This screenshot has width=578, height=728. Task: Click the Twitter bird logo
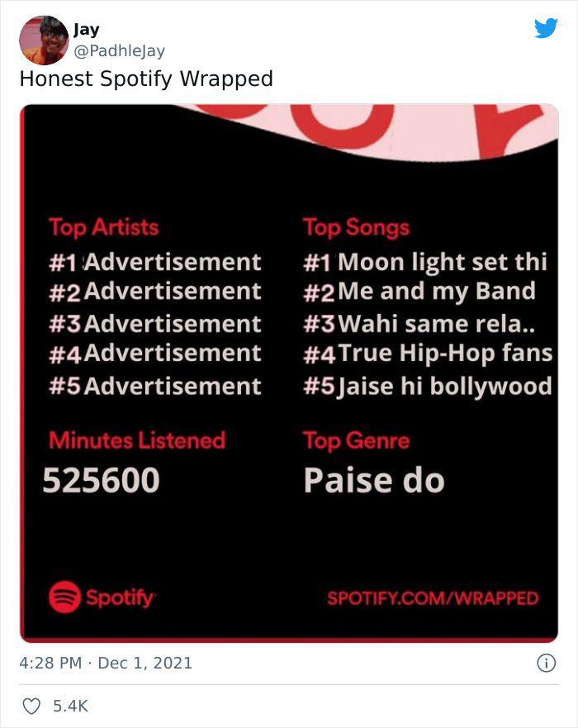546,28
